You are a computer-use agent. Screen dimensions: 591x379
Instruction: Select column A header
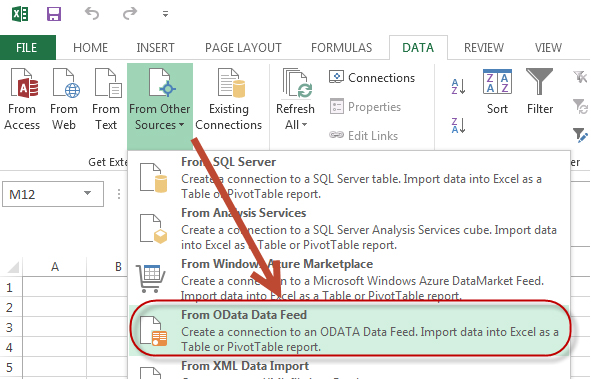(55, 267)
